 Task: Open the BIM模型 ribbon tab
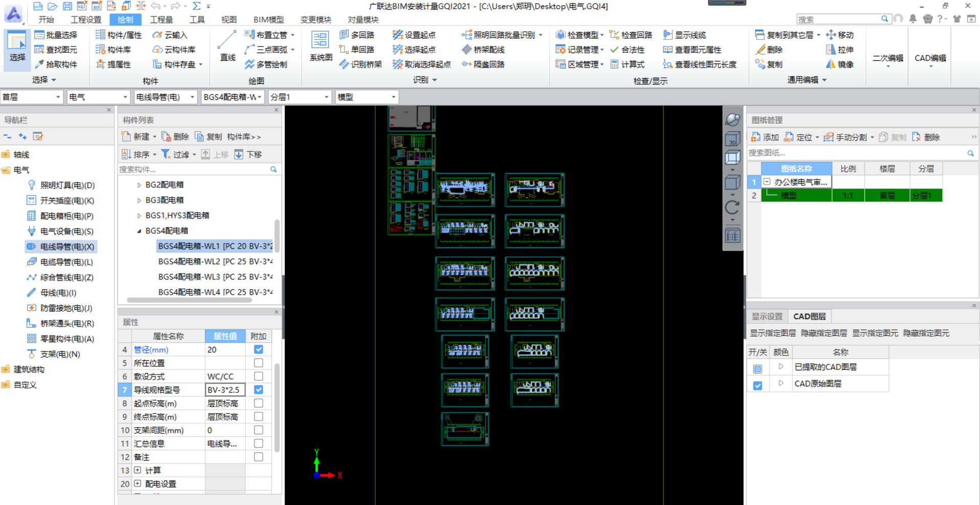pyautogui.click(x=268, y=19)
